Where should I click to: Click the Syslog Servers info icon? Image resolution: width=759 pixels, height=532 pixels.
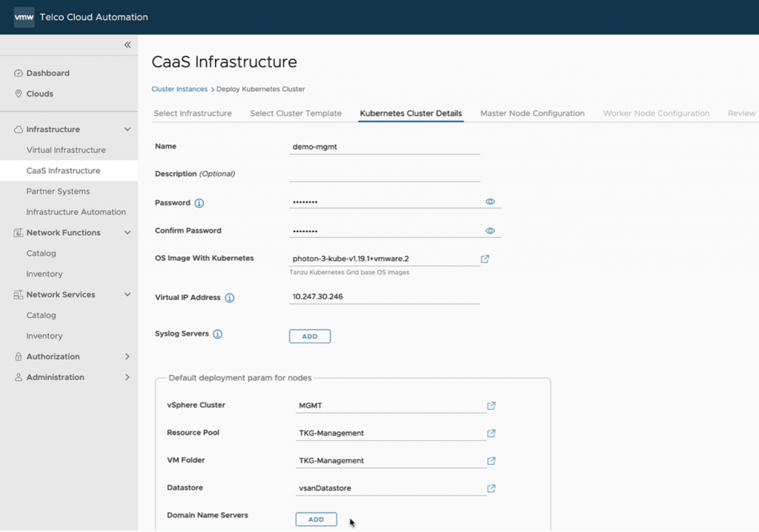point(217,334)
